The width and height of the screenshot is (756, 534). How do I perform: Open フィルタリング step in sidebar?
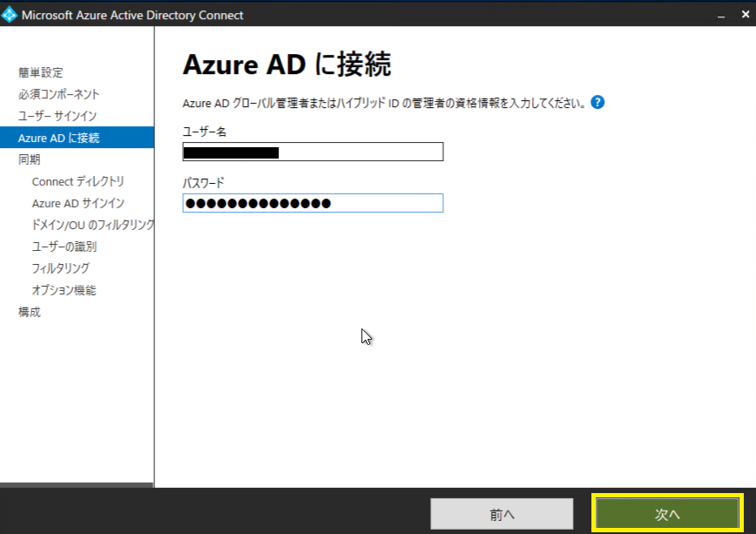pyautogui.click(x=61, y=268)
